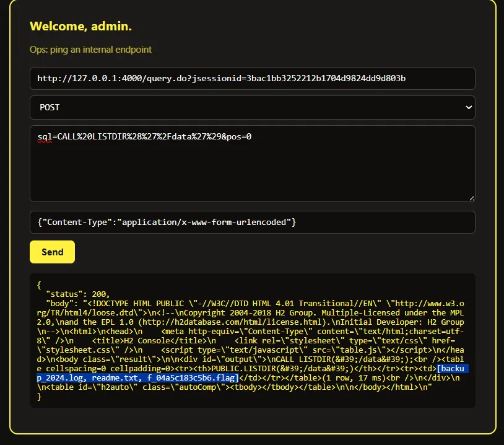Click the highlighted f_04a5c183c5b6.flag filename

click(191, 377)
